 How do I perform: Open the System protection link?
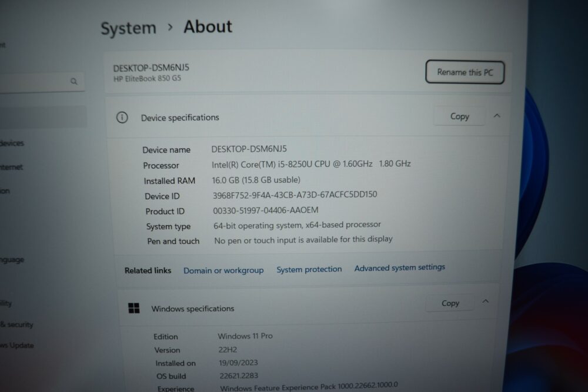click(309, 269)
